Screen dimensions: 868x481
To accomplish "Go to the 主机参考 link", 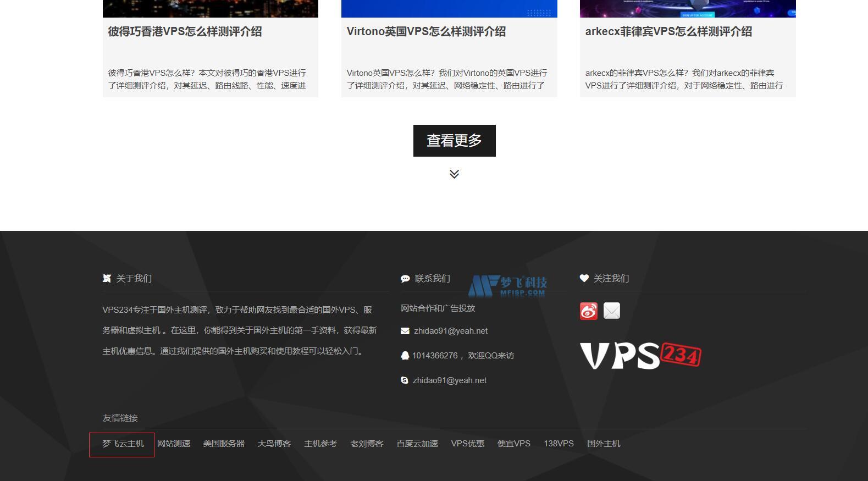I will point(320,444).
